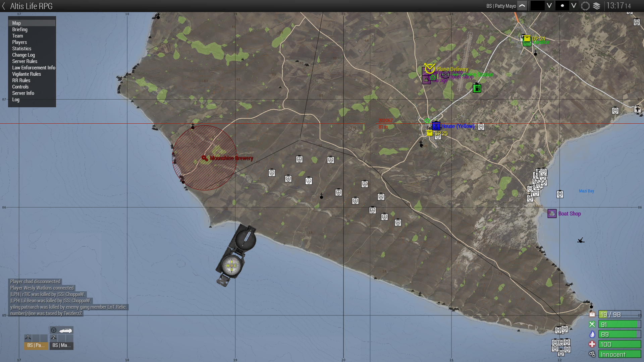Click the Plane Delivery marker icon
644x362 pixels.
coord(430,68)
